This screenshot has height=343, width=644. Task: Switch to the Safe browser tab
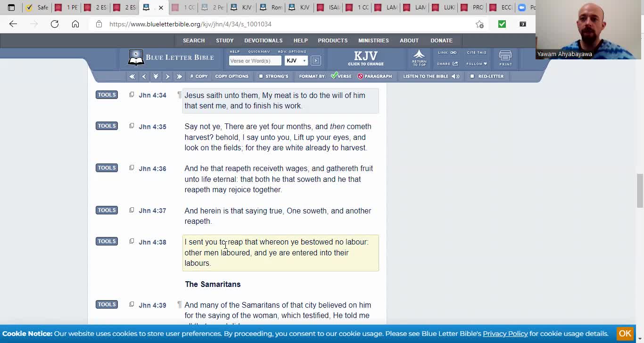click(38, 8)
